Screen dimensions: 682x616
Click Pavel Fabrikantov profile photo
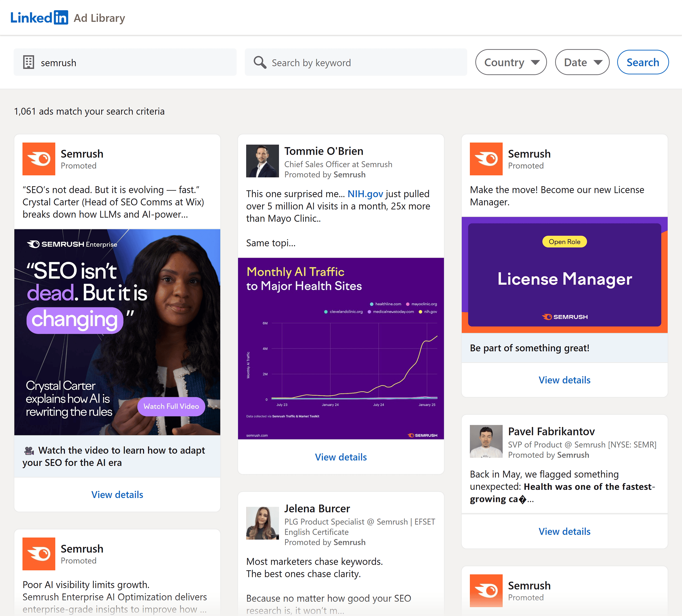[x=486, y=441]
